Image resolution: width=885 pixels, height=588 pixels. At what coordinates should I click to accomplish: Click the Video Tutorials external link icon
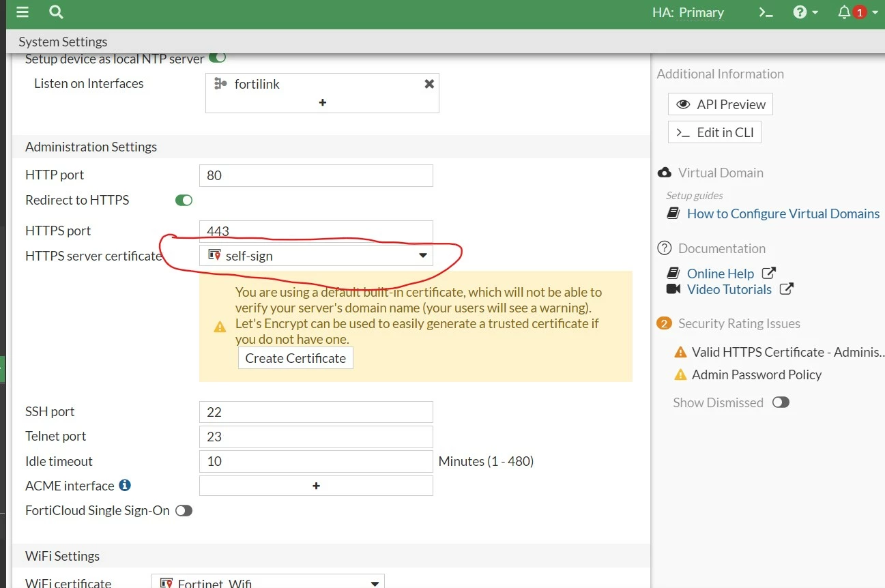[x=786, y=289]
